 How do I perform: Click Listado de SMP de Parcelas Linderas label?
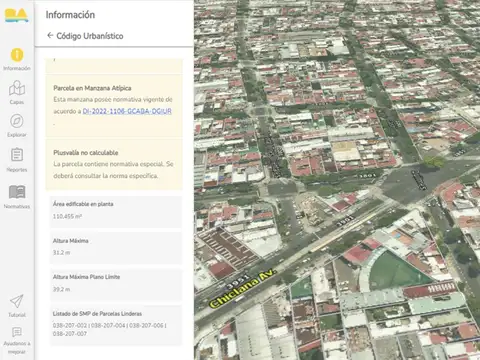pos(97,314)
